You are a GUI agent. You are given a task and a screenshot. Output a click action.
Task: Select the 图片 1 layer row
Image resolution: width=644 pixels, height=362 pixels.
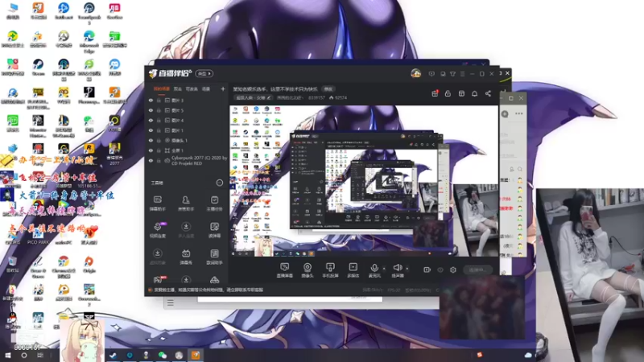pos(187,130)
